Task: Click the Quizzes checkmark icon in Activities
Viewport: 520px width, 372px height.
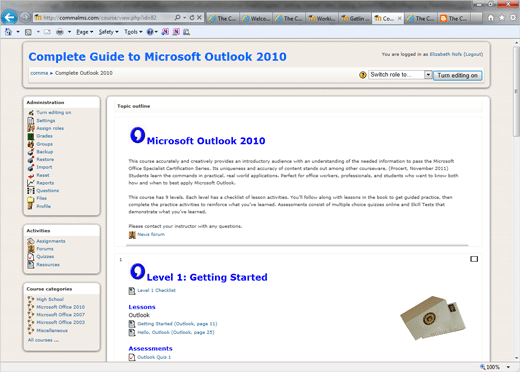Action: point(31,257)
